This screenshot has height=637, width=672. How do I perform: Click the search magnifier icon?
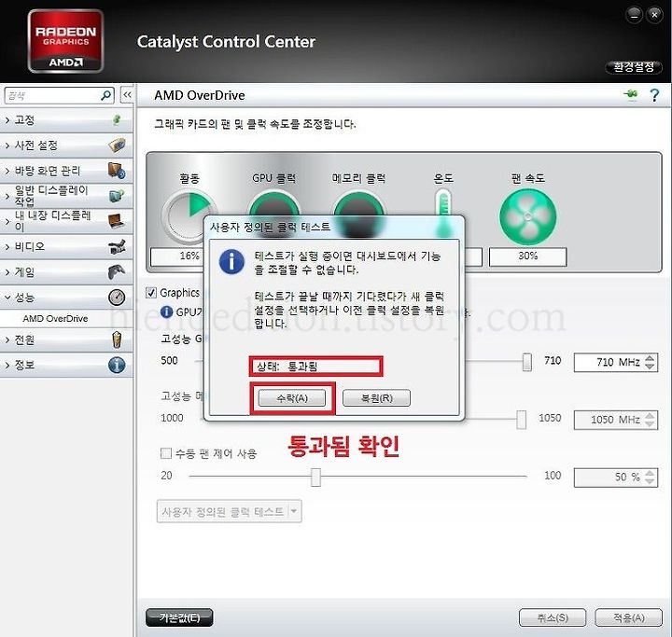tap(105, 95)
